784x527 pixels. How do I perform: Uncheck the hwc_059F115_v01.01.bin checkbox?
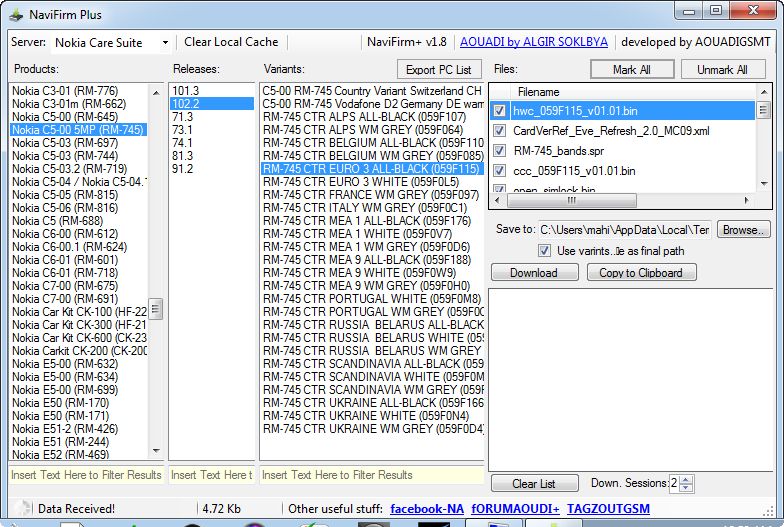point(500,110)
